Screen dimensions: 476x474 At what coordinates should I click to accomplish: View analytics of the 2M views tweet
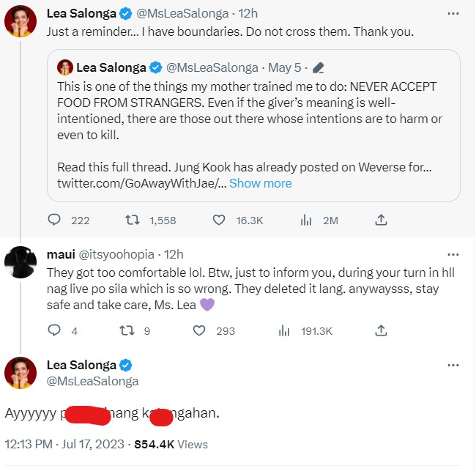307,220
